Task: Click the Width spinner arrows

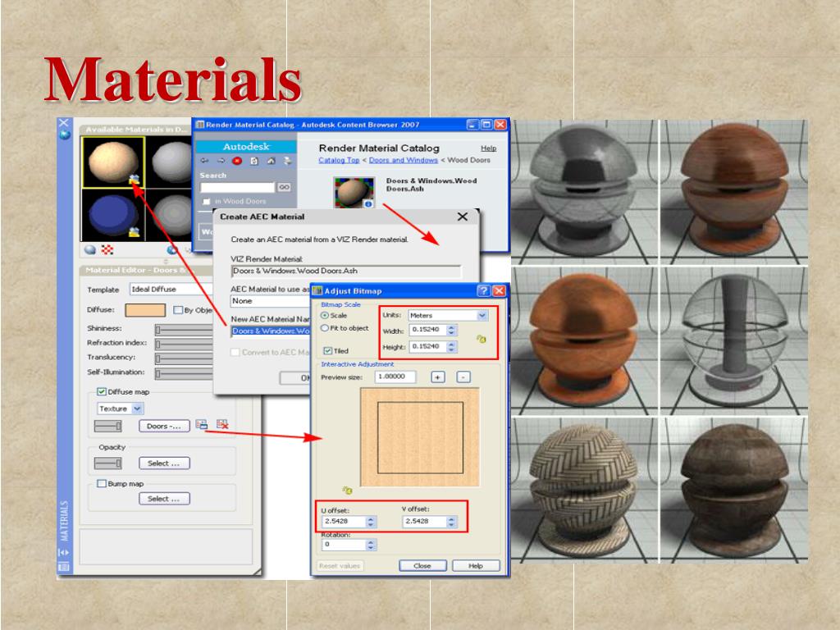Action: click(451, 330)
